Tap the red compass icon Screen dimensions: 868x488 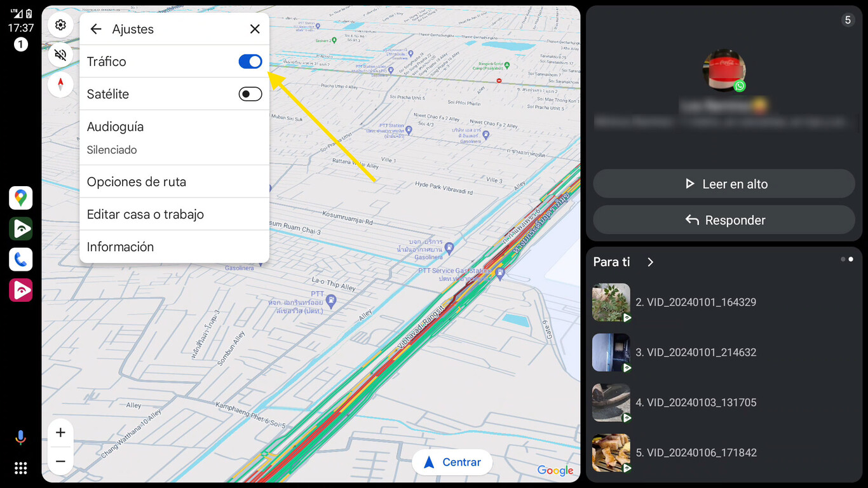click(60, 84)
